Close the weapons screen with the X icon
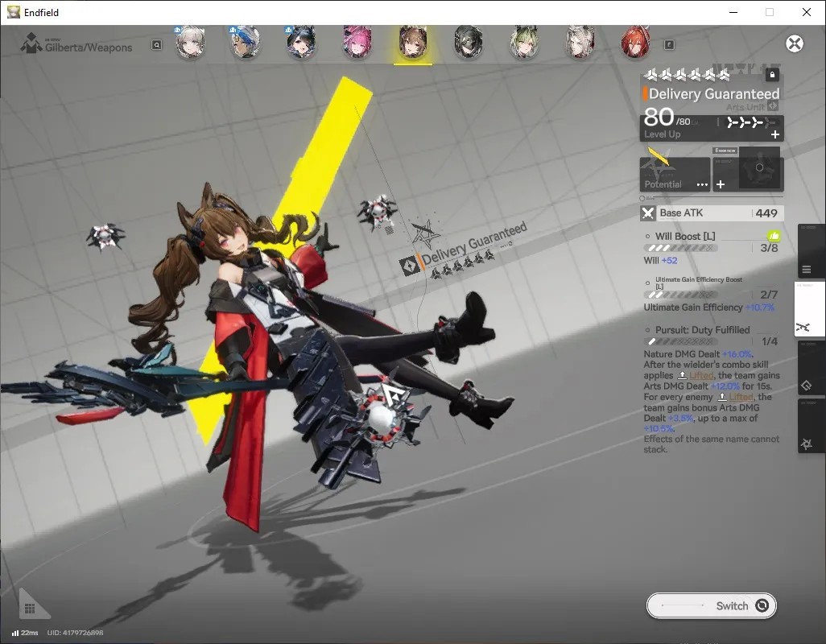Viewport: 826px width, 644px height. click(x=795, y=43)
